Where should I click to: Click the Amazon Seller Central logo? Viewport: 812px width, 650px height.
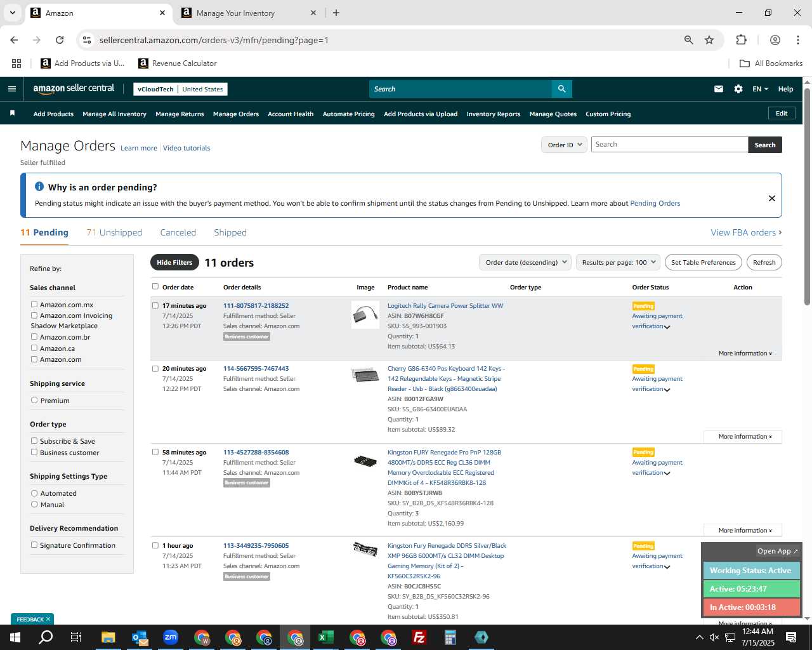click(x=74, y=89)
